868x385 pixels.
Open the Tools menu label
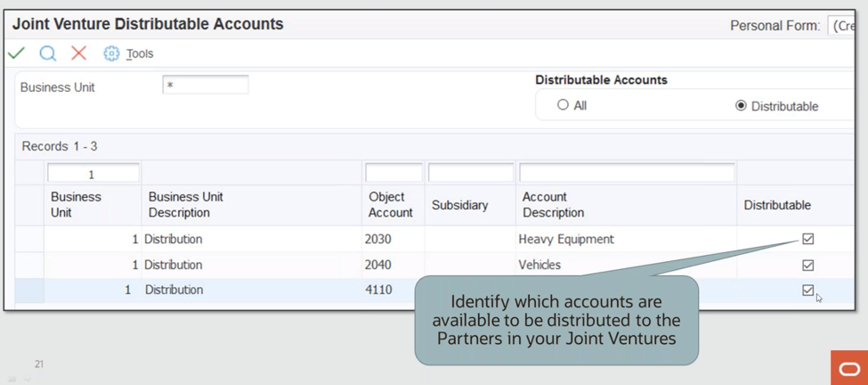click(x=140, y=53)
